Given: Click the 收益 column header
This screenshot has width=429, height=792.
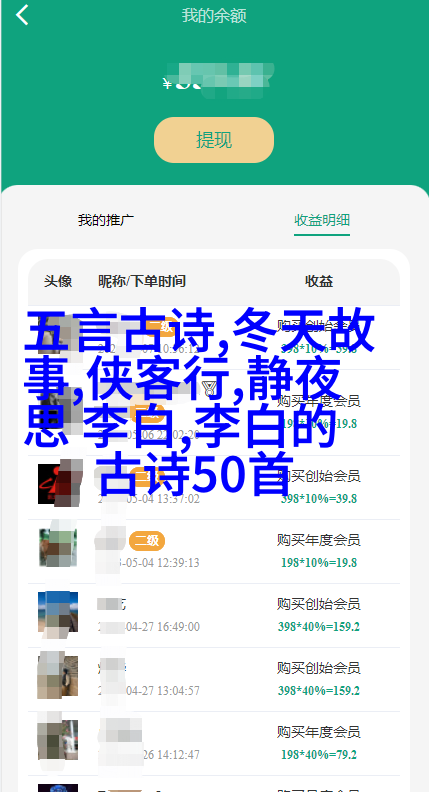Looking at the screenshot, I should coord(319,281).
